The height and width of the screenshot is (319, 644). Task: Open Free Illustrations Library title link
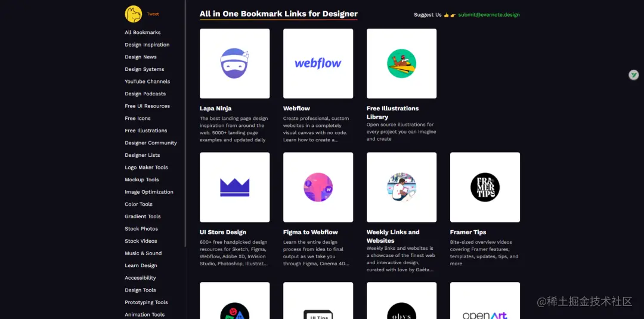click(392, 113)
